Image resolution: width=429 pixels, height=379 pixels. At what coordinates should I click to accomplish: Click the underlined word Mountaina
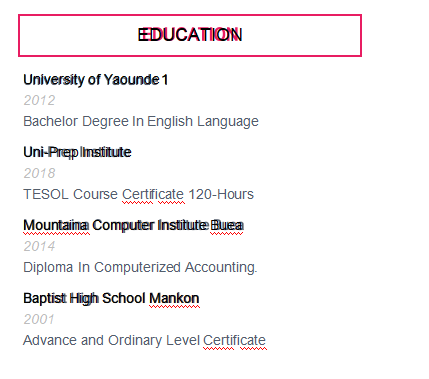coord(56,225)
